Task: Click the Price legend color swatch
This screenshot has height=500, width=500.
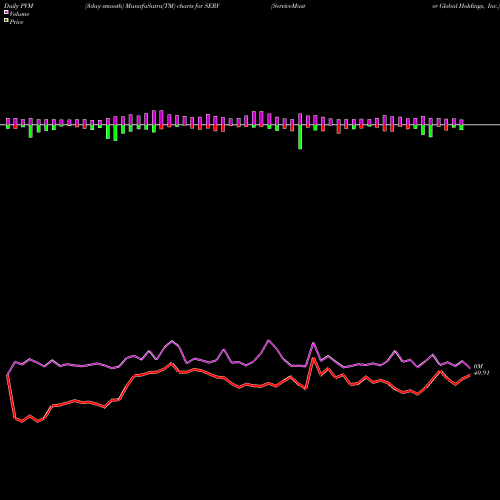Action: pos(6,20)
